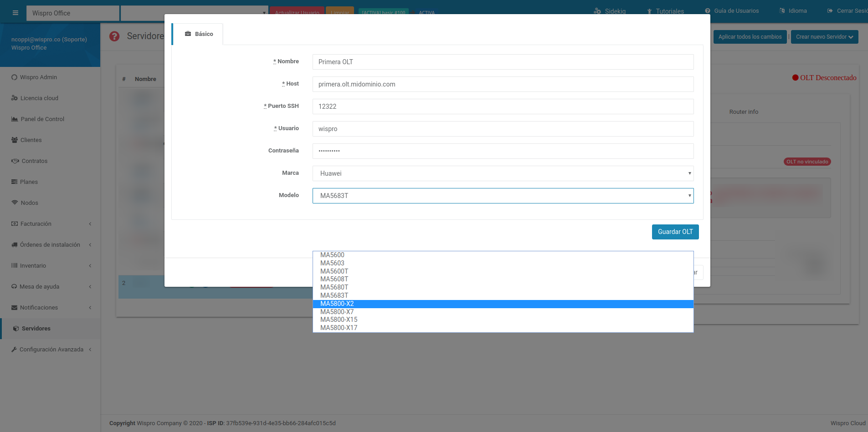Image resolution: width=868 pixels, height=432 pixels.
Task: Choose MA5800-X2 model option
Action: tap(503, 304)
